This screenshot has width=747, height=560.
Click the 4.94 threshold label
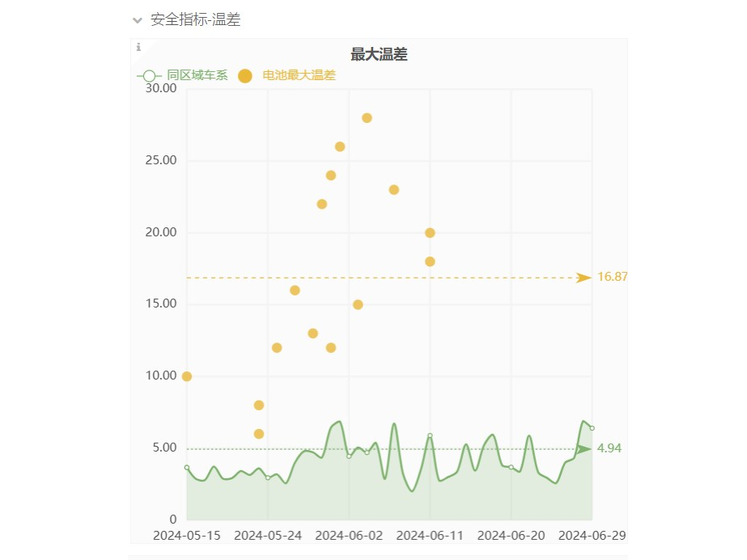609,448
